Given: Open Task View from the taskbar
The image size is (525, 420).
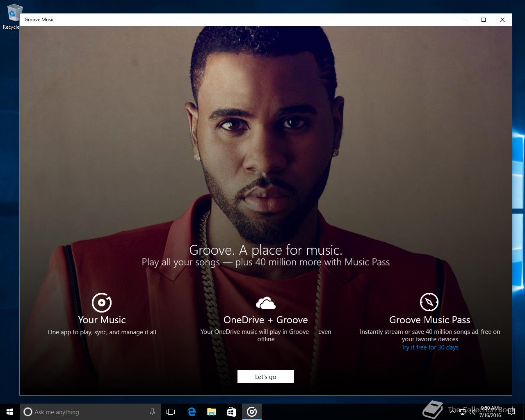Looking at the screenshot, I should tap(171, 412).
